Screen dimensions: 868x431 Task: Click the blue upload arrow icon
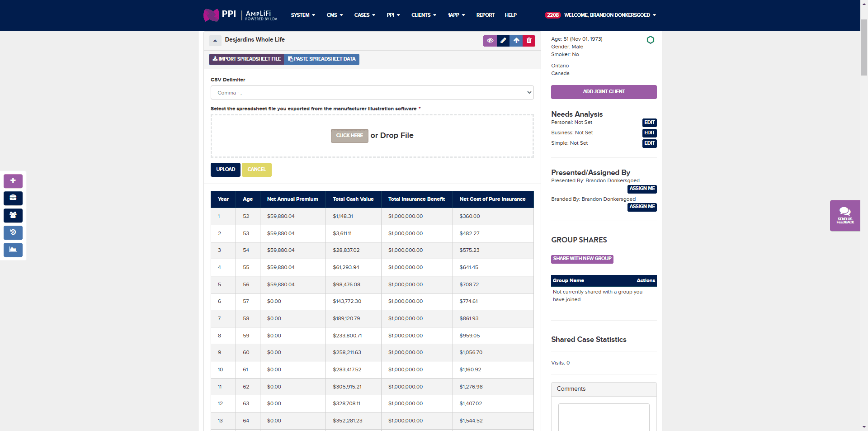(516, 41)
